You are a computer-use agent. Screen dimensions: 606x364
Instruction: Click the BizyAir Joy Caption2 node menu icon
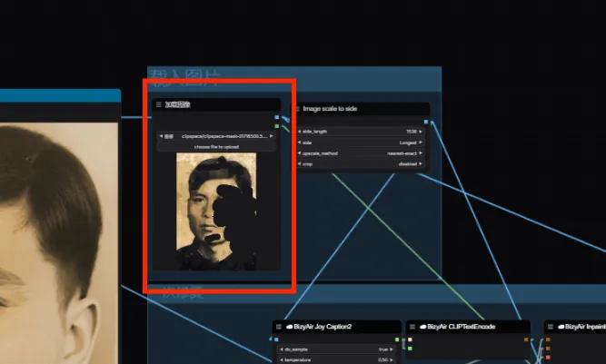tap(276, 326)
